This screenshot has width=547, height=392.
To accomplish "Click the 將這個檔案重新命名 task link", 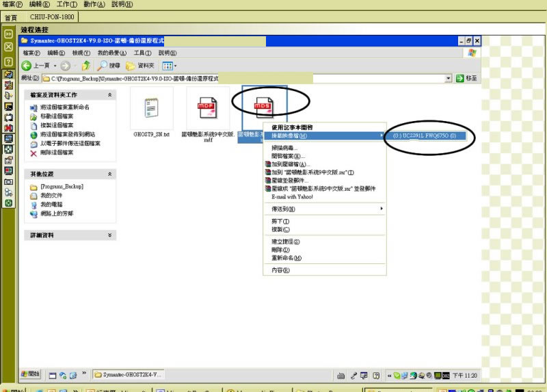I will point(64,107).
